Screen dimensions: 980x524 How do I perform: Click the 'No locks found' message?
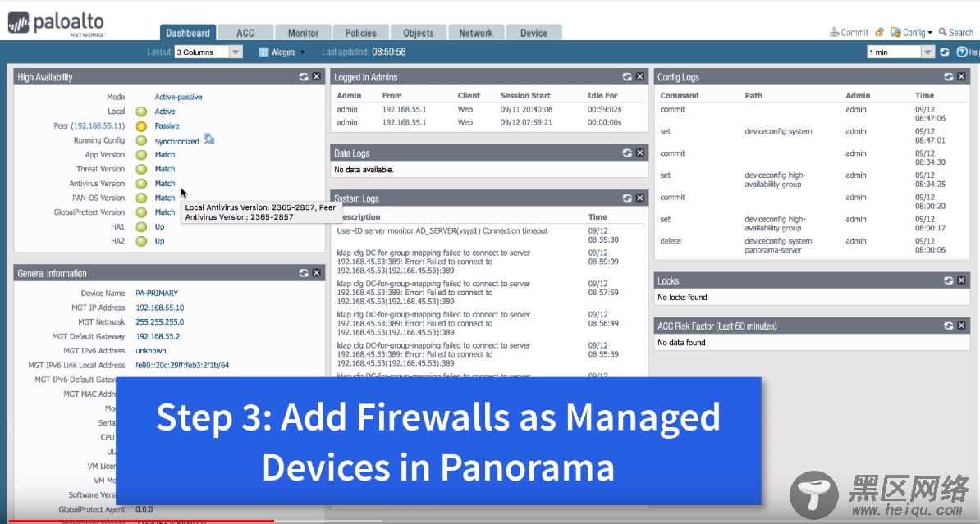tap(682, 298)
